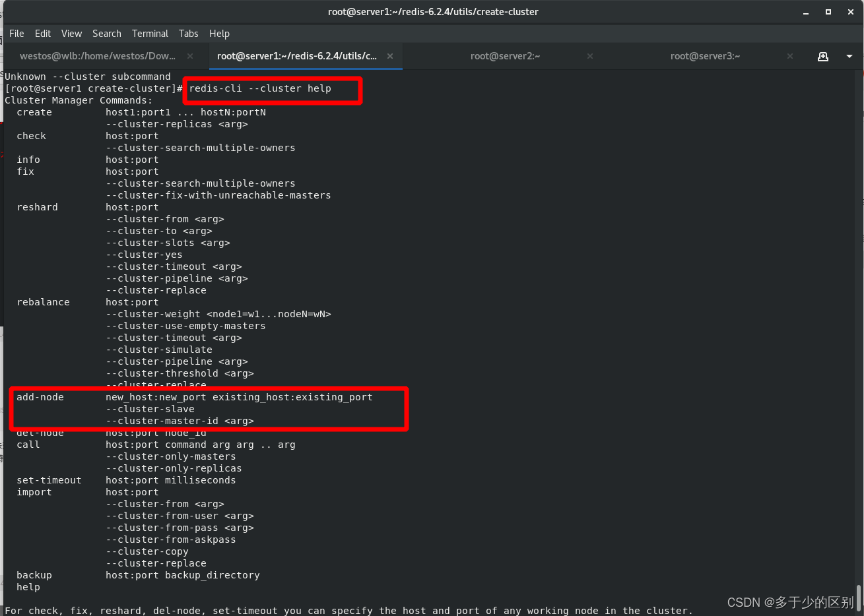Click the 'backup' command name
This screenshot has height=616, width=864.
coord(34,575)
